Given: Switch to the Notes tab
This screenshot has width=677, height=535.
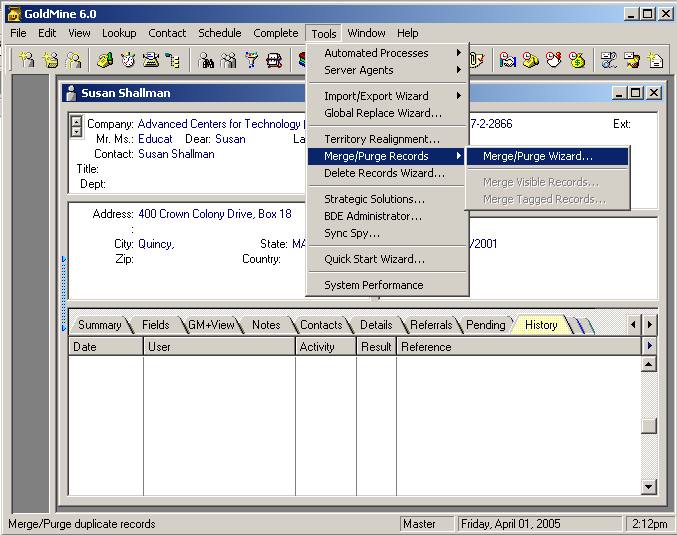Looking at the screenshot, I should click(x=266, y=325).
